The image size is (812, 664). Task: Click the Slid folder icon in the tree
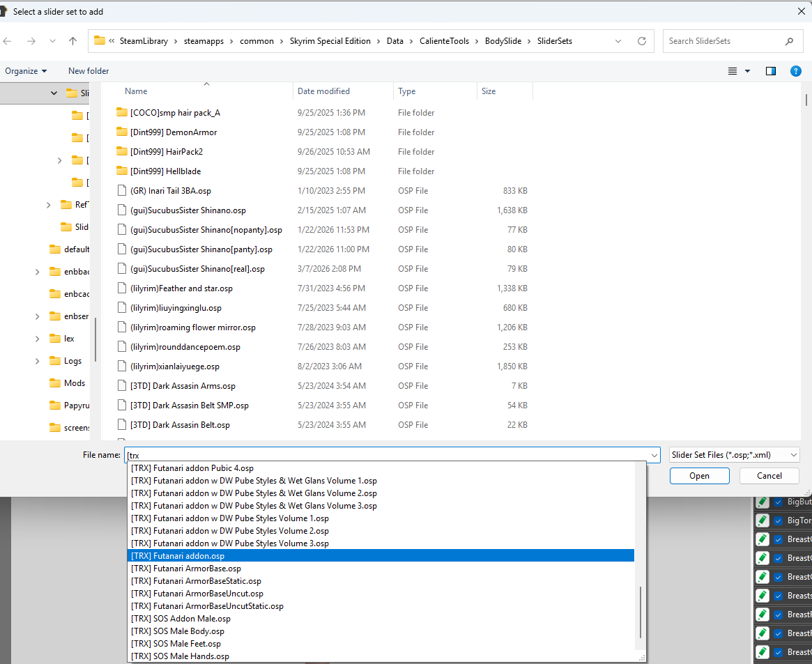coord(66,226)
